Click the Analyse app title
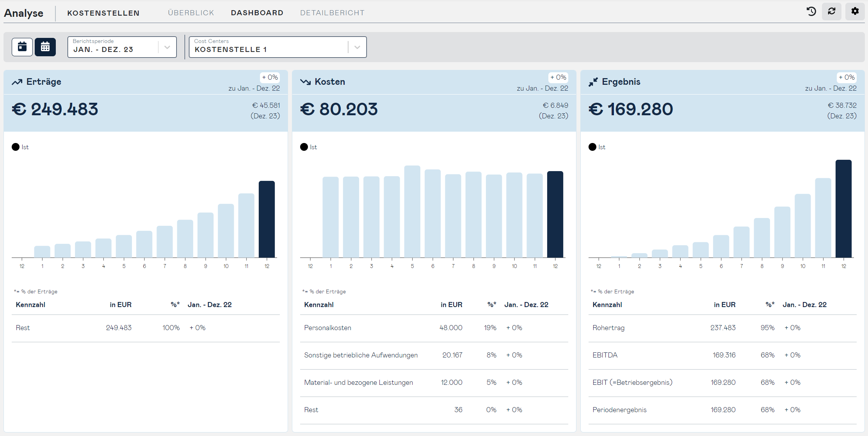The width and height of the screenshot is (868, 436). coord(24,13)
